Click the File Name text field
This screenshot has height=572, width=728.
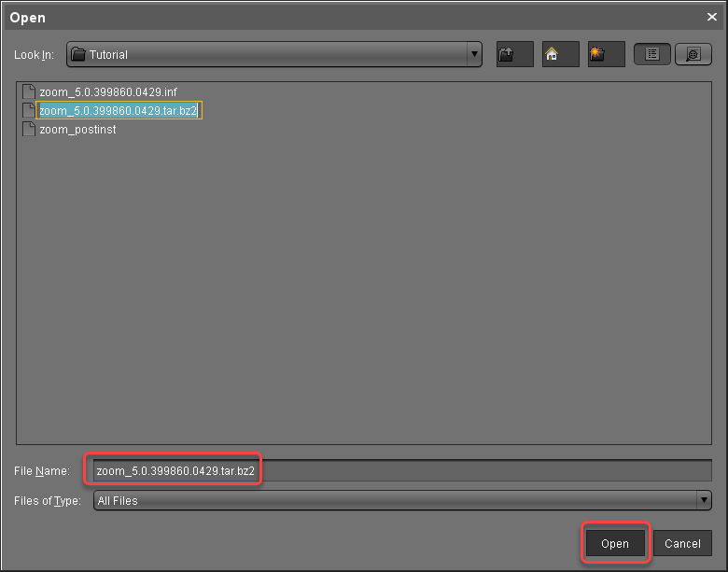point(401,470)
